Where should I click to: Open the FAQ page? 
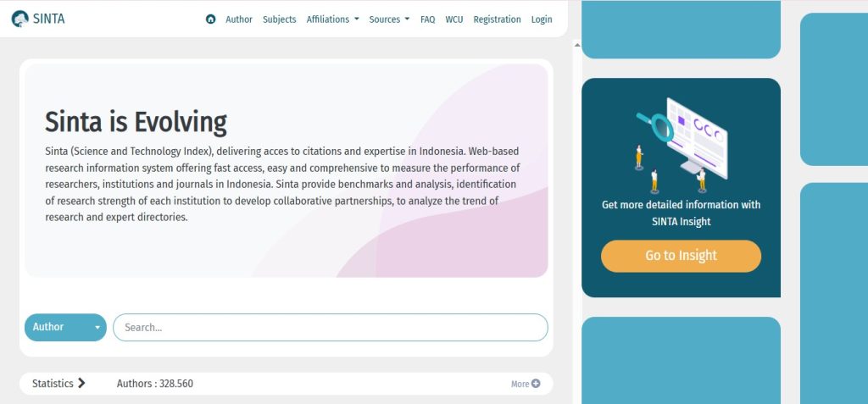pyautogui.click(x=427, y=19)
